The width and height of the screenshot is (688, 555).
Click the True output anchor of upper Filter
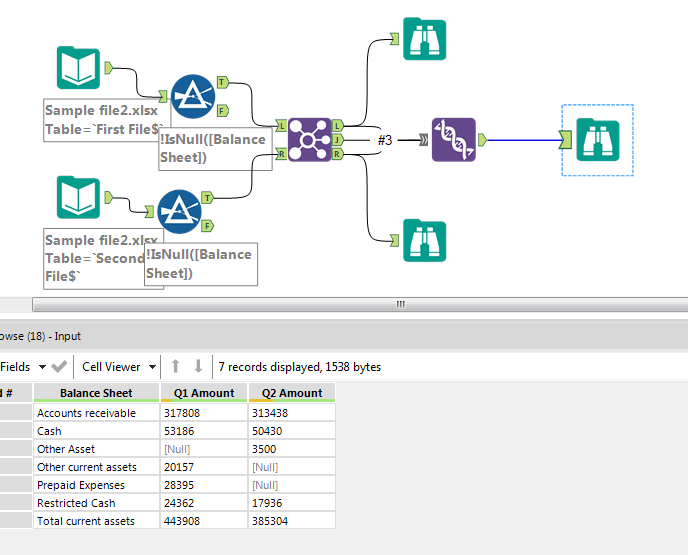(x=221, y=82)
